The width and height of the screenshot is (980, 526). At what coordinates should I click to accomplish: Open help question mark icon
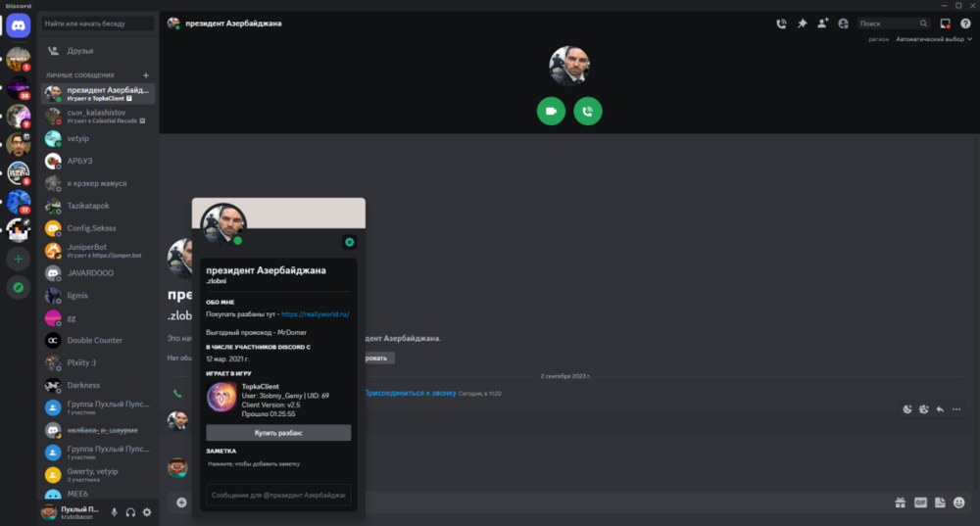tap(965, 24)
